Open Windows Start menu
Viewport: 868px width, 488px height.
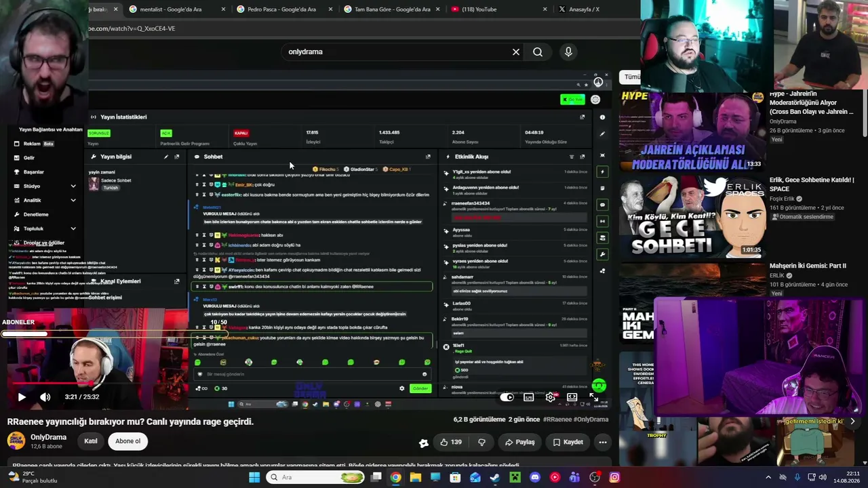[254, 477]
